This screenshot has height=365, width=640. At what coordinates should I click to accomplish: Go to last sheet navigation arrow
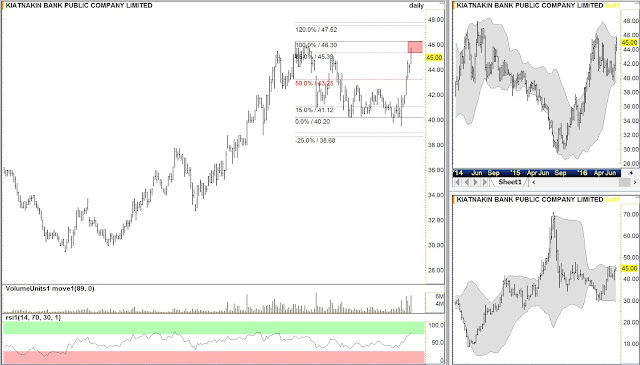[485, 182]
